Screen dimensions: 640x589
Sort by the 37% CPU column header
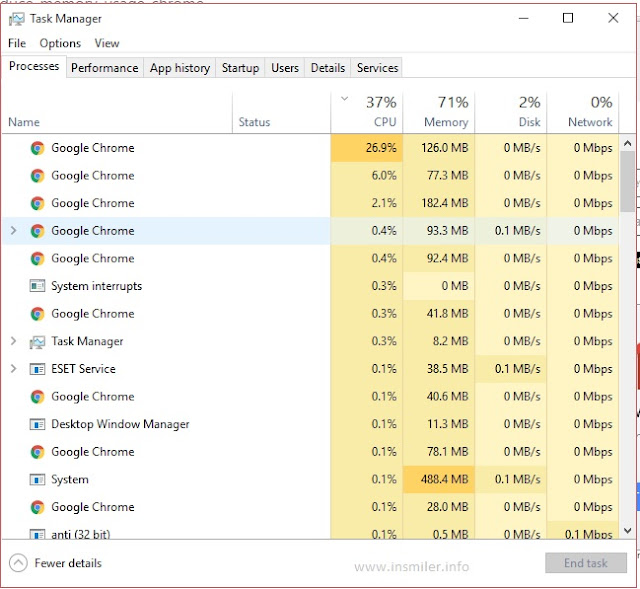pyautogui.click(x=367, y=113)
